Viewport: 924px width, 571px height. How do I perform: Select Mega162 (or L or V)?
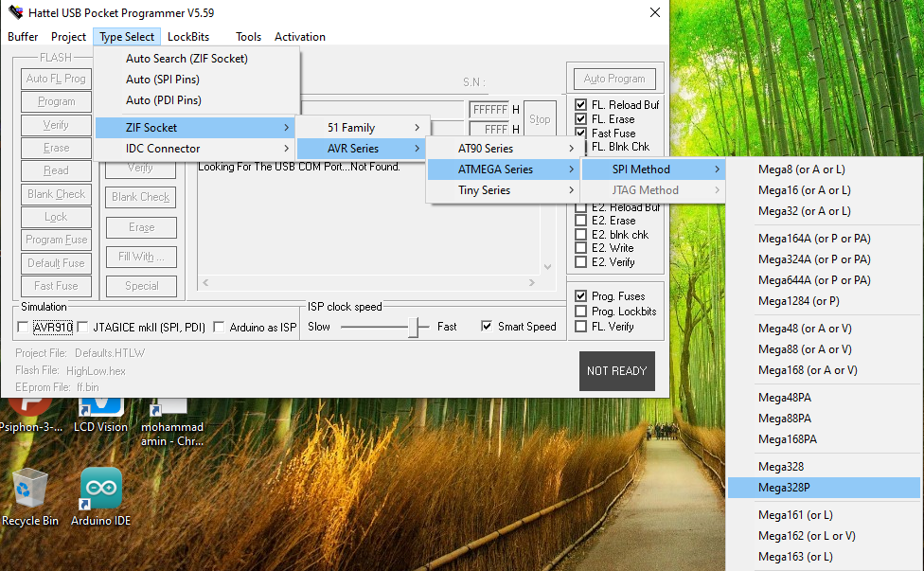click(x=824, y=536)
